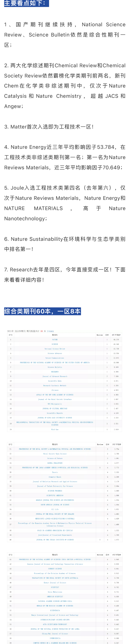Viewport: 130px width, 644px height.
Task: Click IF value 45.270 in the NATURE row
Action: pos(116,340)
